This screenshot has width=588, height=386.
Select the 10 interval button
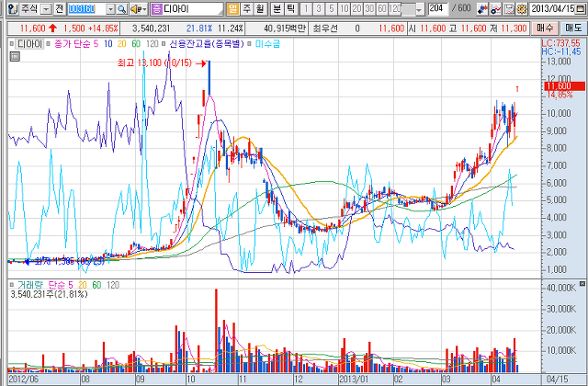click(344, 9)
